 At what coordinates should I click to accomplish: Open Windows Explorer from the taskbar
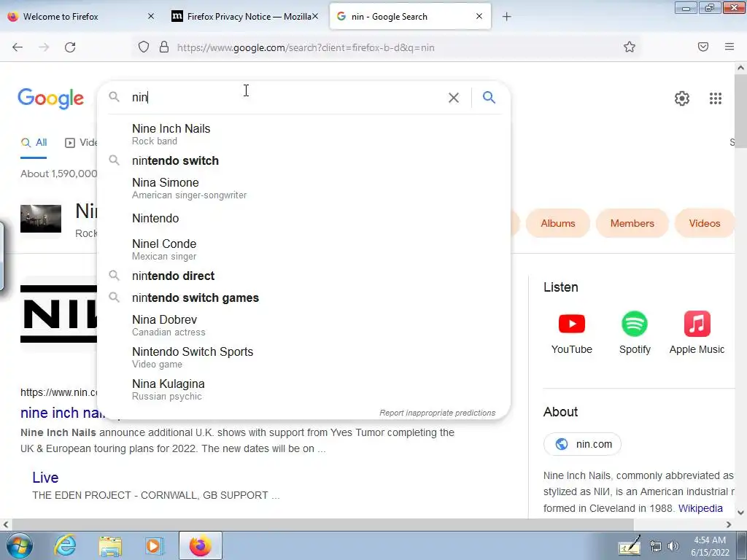click(110, 546)
